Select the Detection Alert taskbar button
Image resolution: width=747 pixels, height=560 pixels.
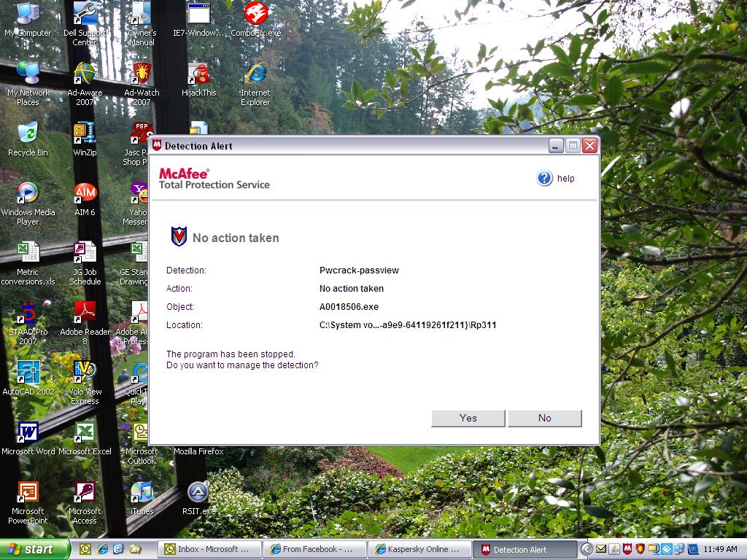coord(525,549)
